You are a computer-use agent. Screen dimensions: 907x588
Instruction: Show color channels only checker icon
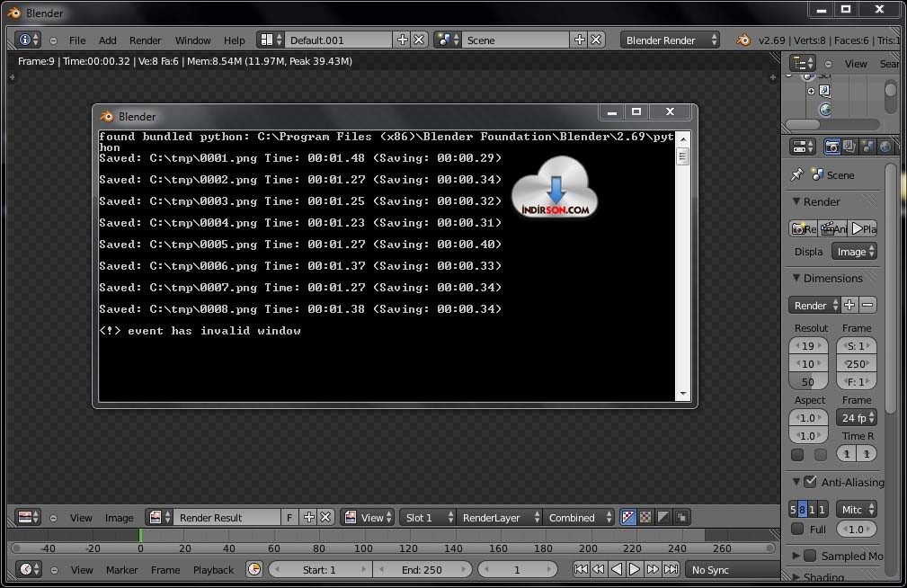coord(646,517)
